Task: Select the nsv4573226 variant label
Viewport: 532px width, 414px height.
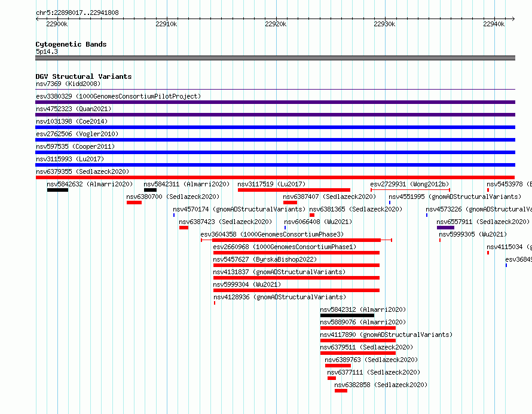Action: click(479, 209)
